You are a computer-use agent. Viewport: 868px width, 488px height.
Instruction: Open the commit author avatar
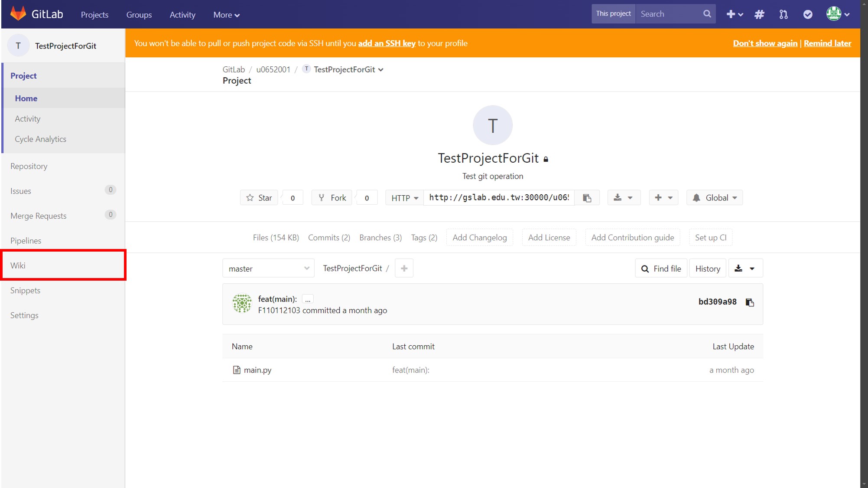tap(242, 303)
